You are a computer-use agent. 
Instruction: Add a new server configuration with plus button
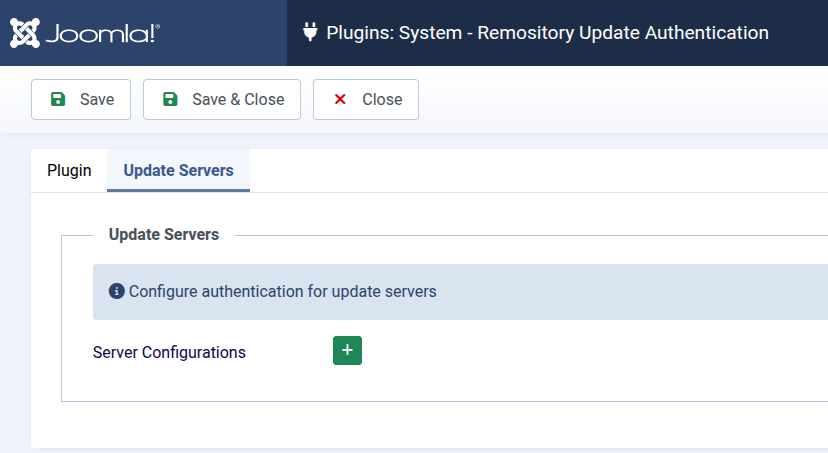(347, 351)
